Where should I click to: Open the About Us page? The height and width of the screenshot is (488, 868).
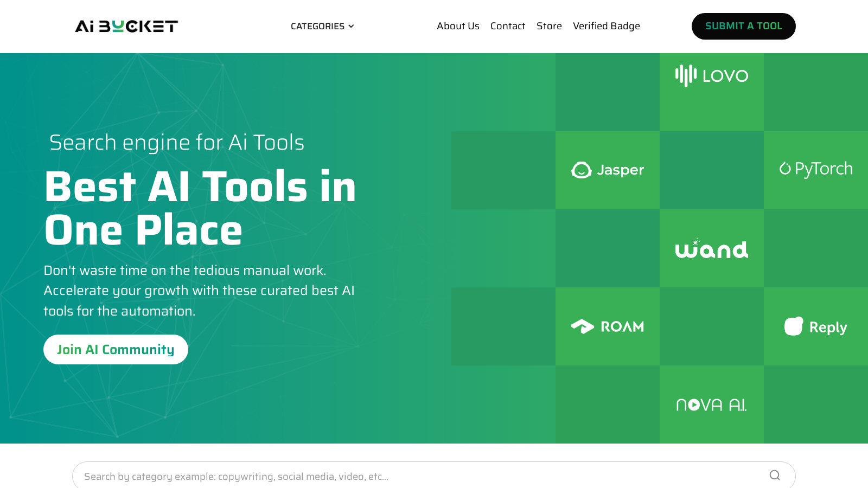coord(458,26)
